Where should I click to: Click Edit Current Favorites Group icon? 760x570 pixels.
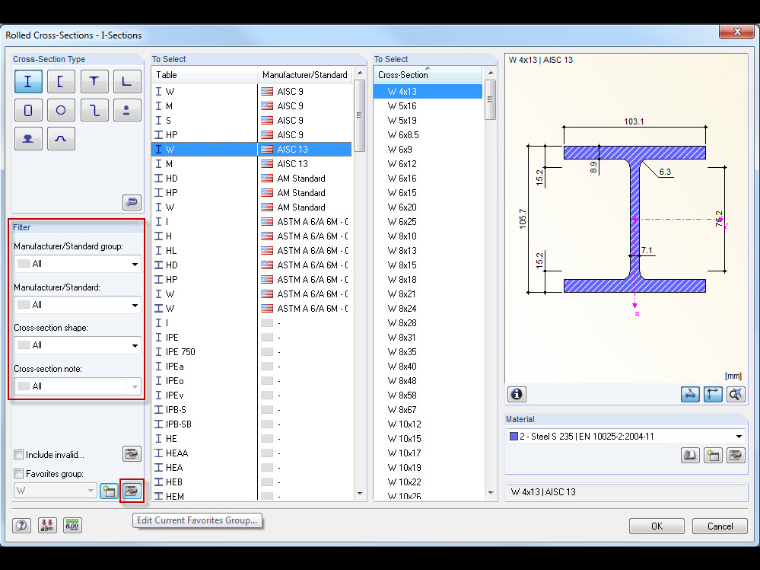point(132,491)
